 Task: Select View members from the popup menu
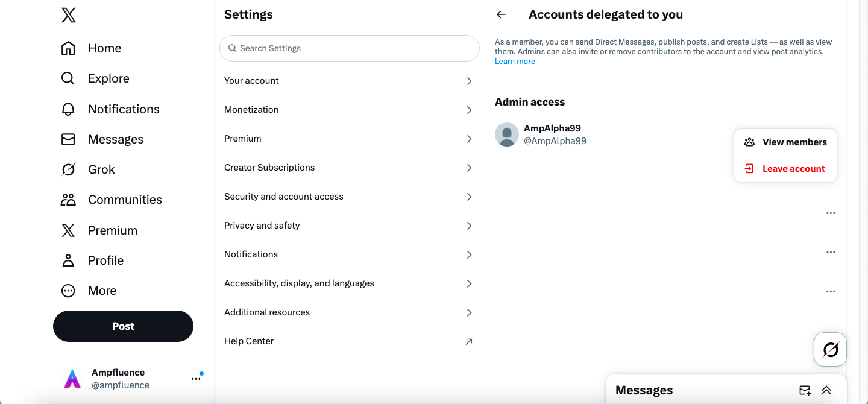coord(785,142)
